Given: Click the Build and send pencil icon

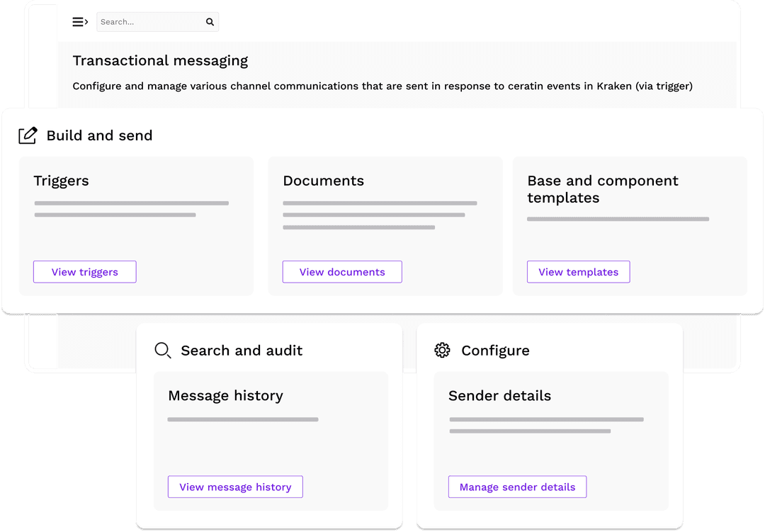Looking at the screenshot, I should coord(28,135).
